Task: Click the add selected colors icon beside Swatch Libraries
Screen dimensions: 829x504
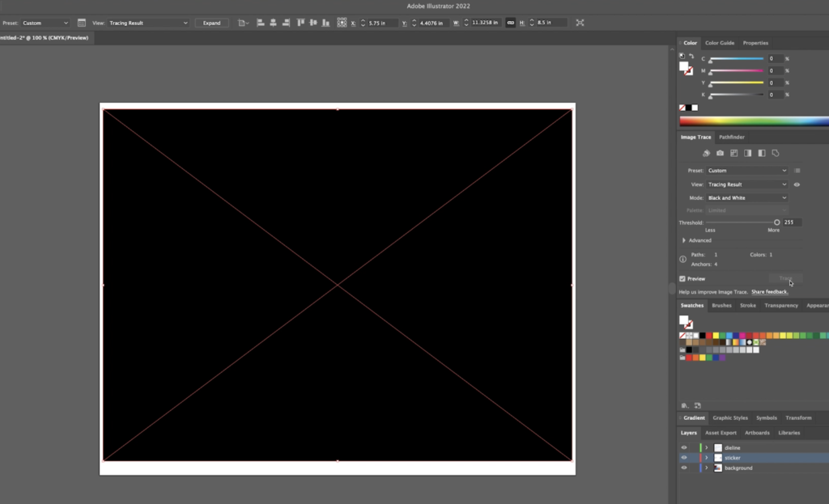Action: (x=698, y=406)
